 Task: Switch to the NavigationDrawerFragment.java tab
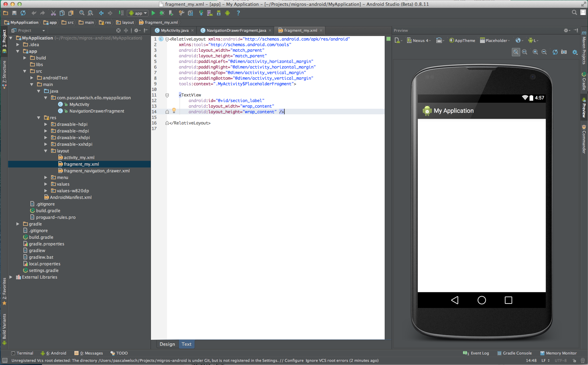(x=236, y=30)
